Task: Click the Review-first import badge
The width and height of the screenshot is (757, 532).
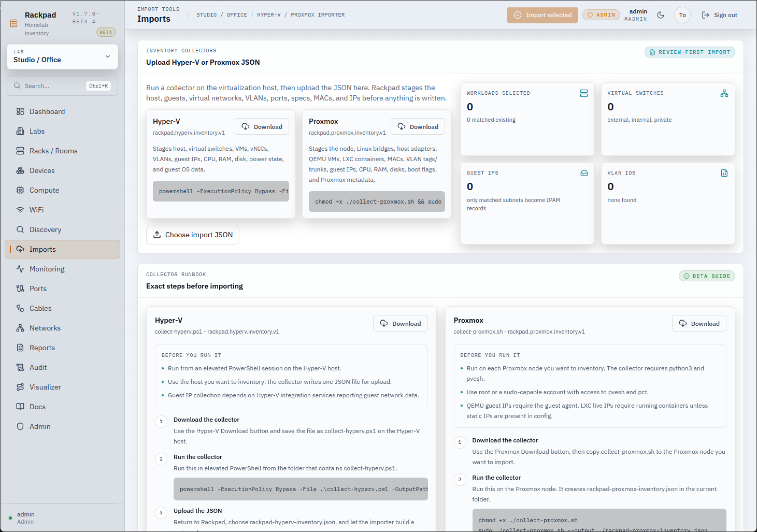Action: [690, 52]
